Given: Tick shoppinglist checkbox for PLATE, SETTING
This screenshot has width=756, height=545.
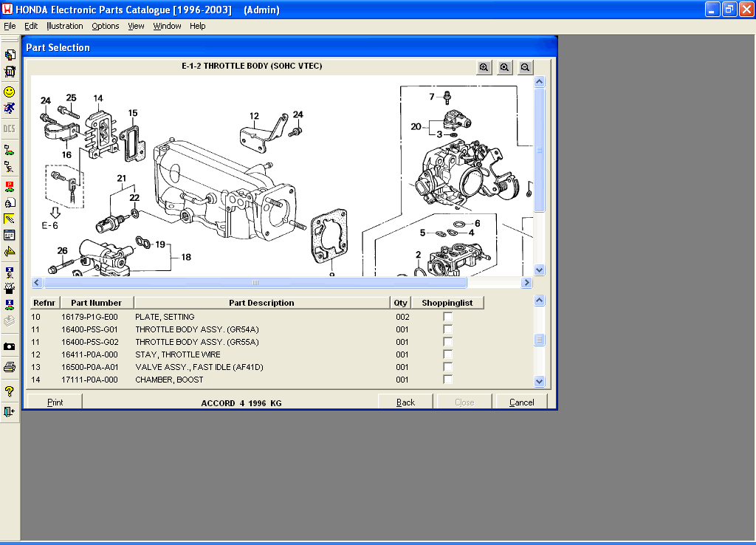Looking at the screenshot, I should (448, 317).
